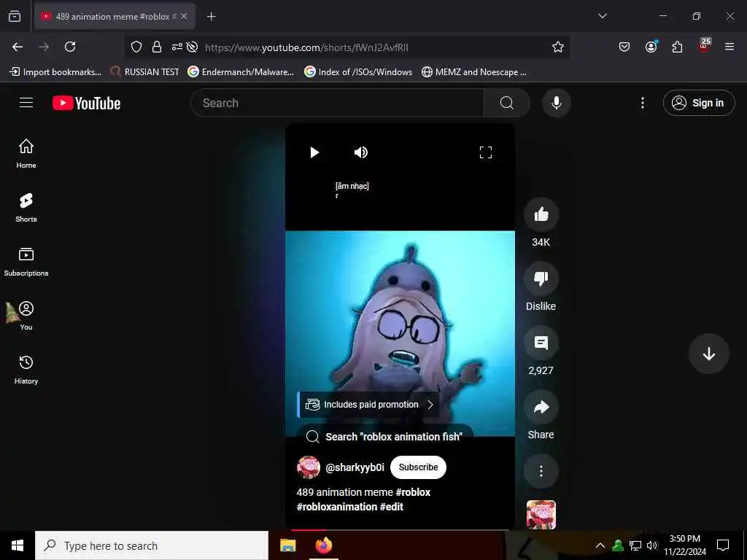This screenshot has height=560, width=747.
Task: Open the sharkyyb0i channel avatar
Action: click(309, 467)
